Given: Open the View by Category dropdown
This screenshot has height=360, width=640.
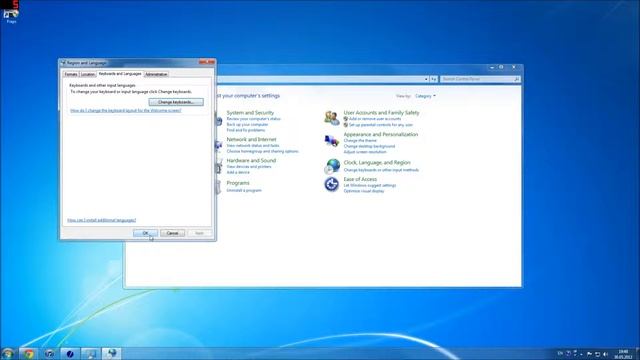Looking at the screenshot, I should (x=425, y=96).
